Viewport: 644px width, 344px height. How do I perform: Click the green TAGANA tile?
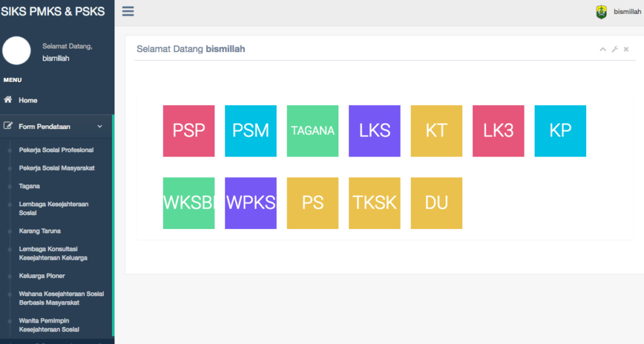click(313, 131)
